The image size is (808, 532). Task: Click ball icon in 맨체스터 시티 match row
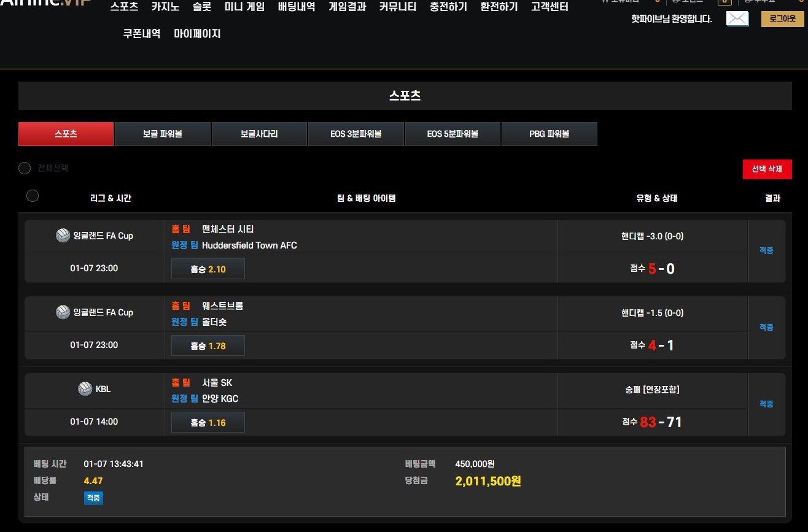pyautogui.click(x=63, y=236)
